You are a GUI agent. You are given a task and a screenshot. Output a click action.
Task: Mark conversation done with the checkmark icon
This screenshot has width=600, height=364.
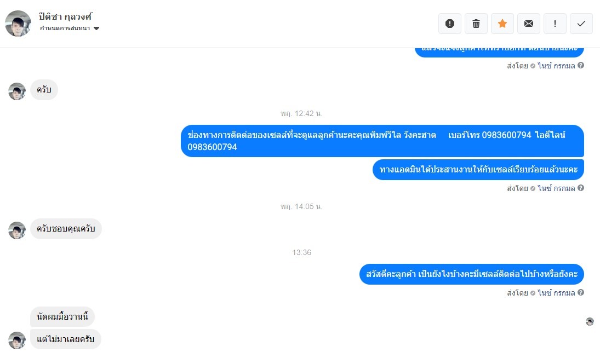(581, 24)
